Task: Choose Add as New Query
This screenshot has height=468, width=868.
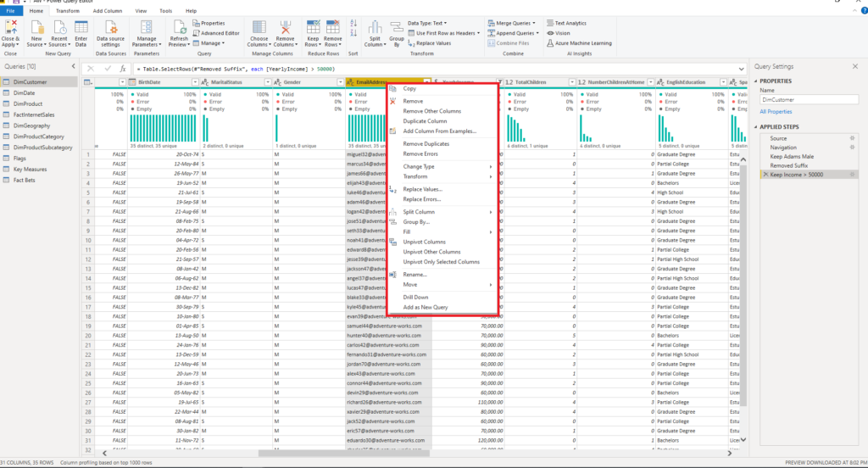Action: 426,308
